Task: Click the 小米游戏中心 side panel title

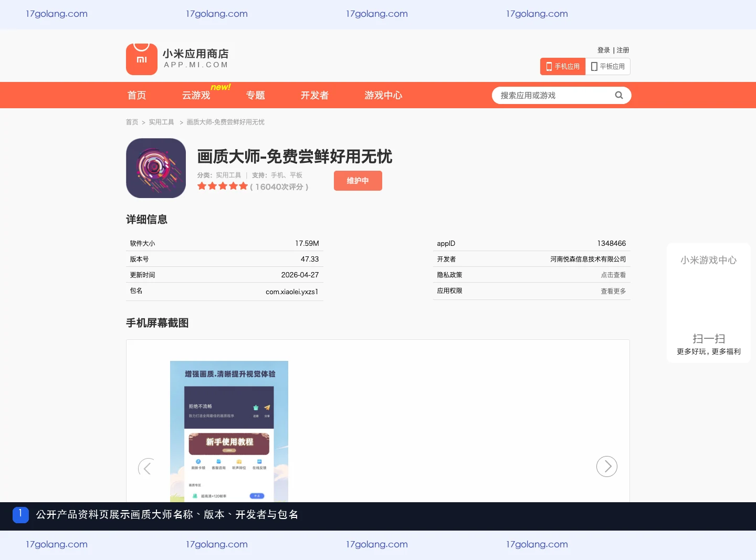Action: [x=709, y=260]
